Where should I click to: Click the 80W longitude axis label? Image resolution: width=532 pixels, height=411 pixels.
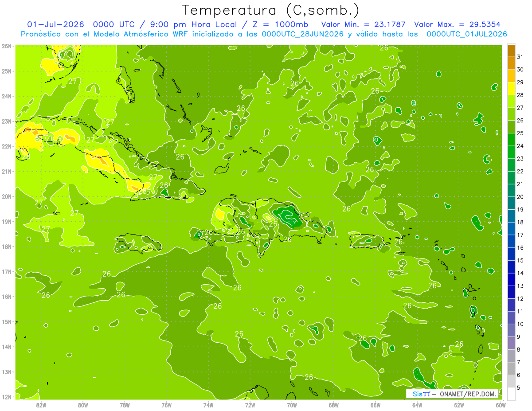[83, 405]
